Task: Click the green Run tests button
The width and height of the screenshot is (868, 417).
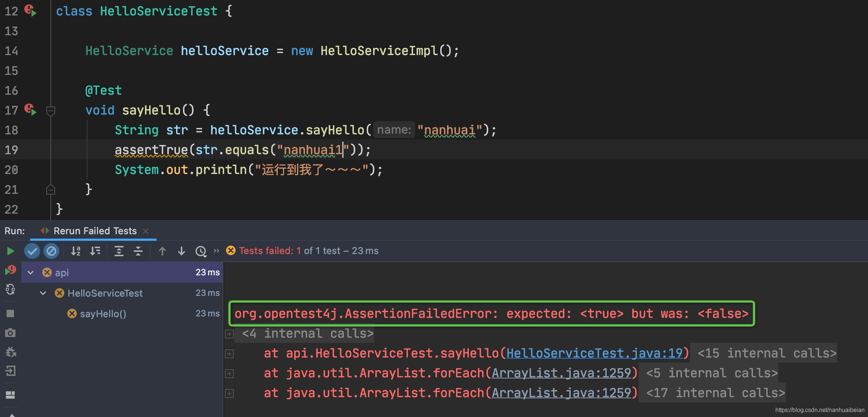Action: coord(10,251)
